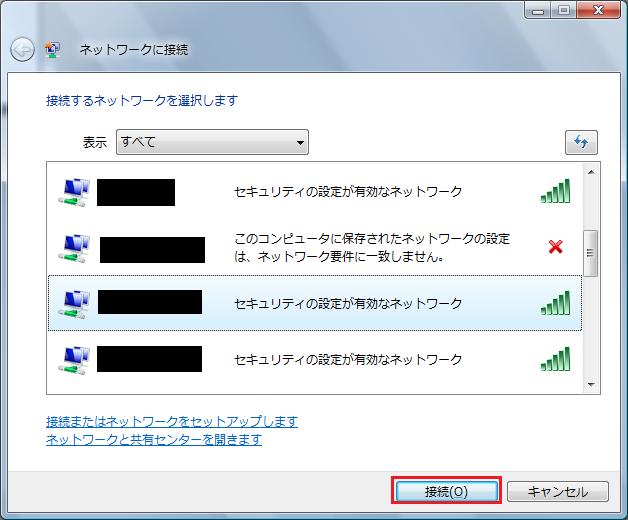Select the highlighted row's security description text
This screenshot has height=520, width=628.
(348, 303)
